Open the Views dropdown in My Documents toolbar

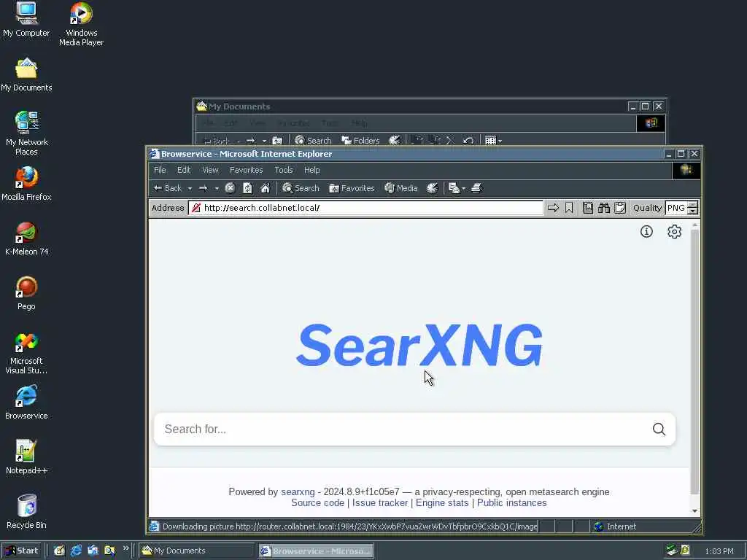[493, 141]
